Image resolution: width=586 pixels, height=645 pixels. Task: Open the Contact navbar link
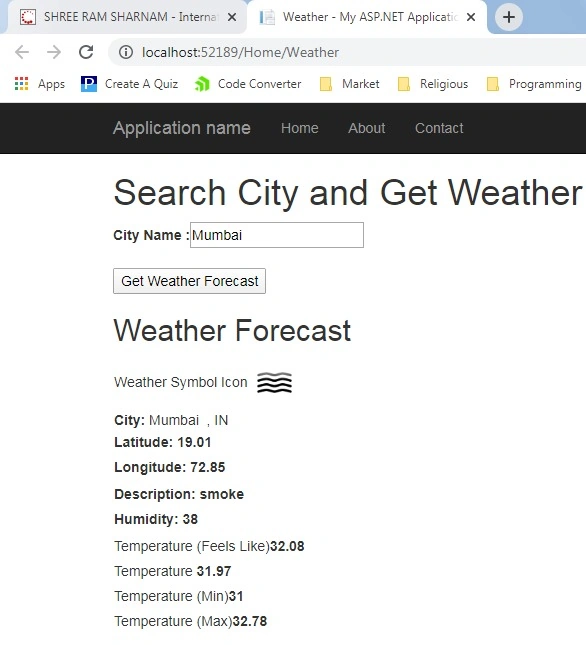point(439,128)
